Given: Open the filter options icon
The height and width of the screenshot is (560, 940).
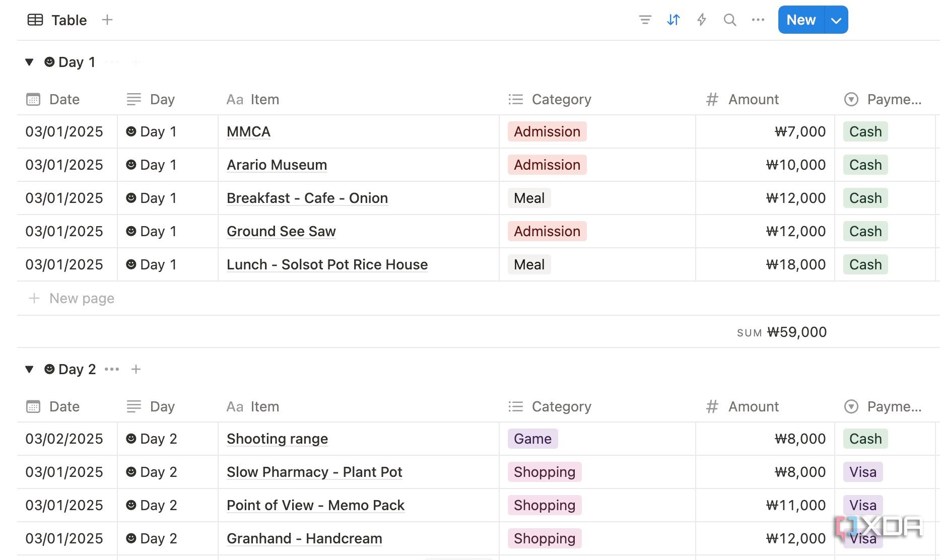Looking at the screenshot, I should [645, 20].
